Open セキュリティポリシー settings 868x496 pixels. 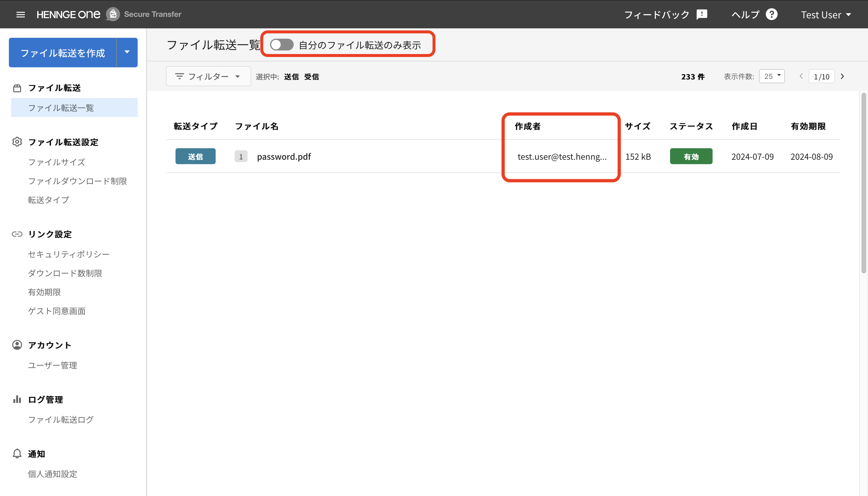69,254
